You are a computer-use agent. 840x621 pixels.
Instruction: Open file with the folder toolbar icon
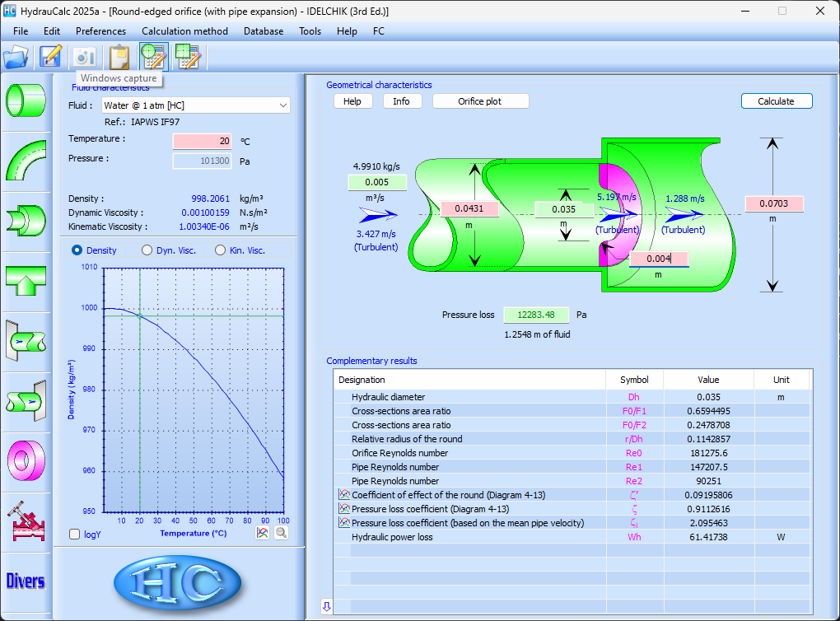click(16, 57)
